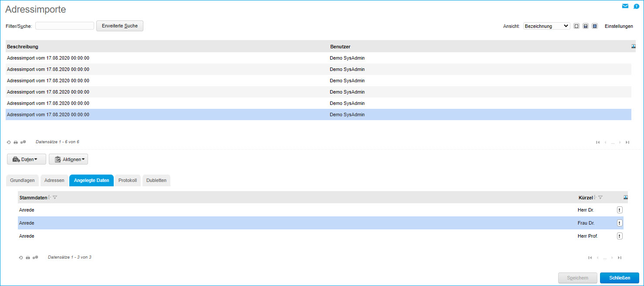
Task: Expand the Aktionen dropdown button
Action: pyautogui.click(x=68, y=159)
